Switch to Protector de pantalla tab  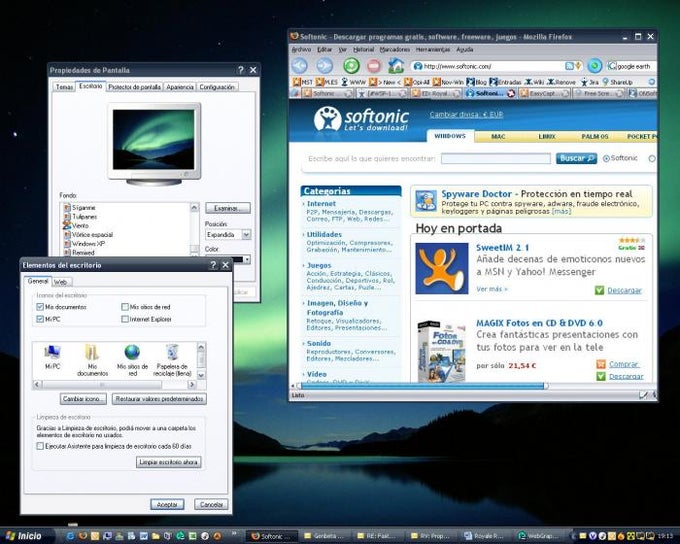[x=134, y=87]
